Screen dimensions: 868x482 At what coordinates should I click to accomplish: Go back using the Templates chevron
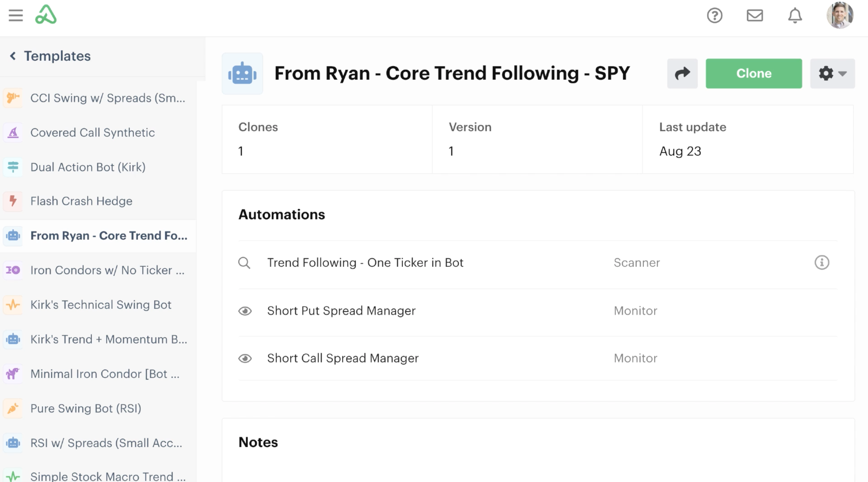[13, 56]
